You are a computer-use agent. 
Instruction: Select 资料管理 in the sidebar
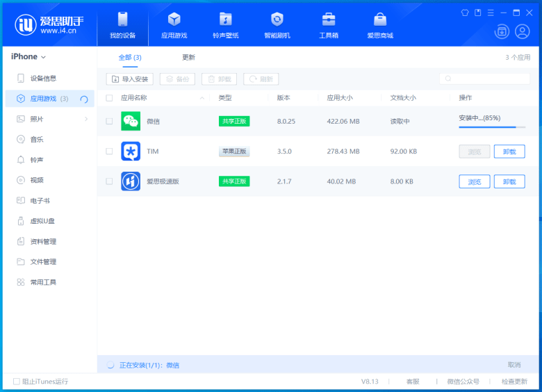(x=50, y=241)
